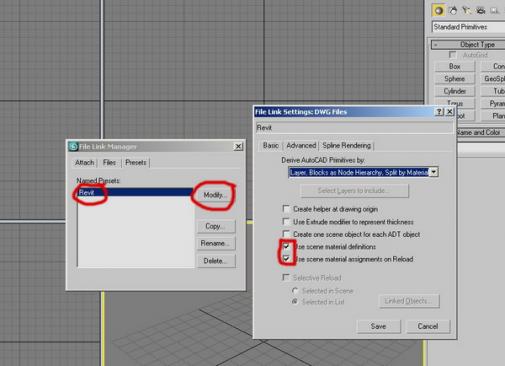Enable the Selective Reload checkbox
Image resolution: width=505 pixels, height=366 pixels.
[286, 277]
